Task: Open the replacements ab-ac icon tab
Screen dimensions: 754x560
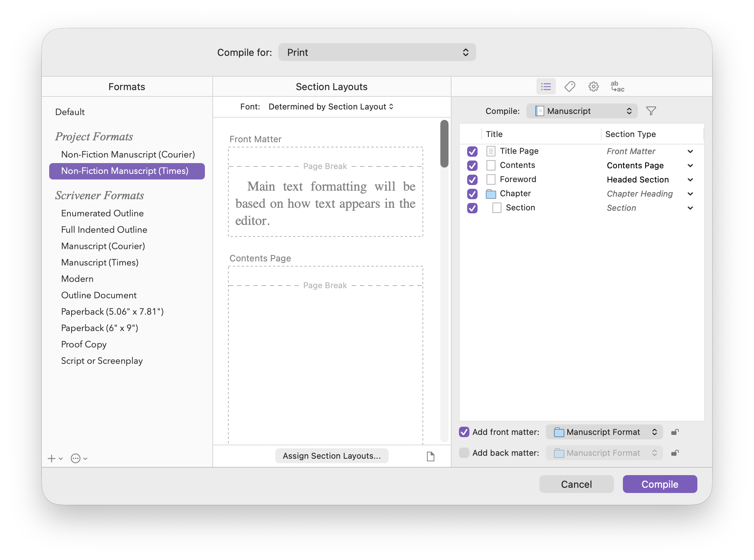Action: tap(617, 87)
